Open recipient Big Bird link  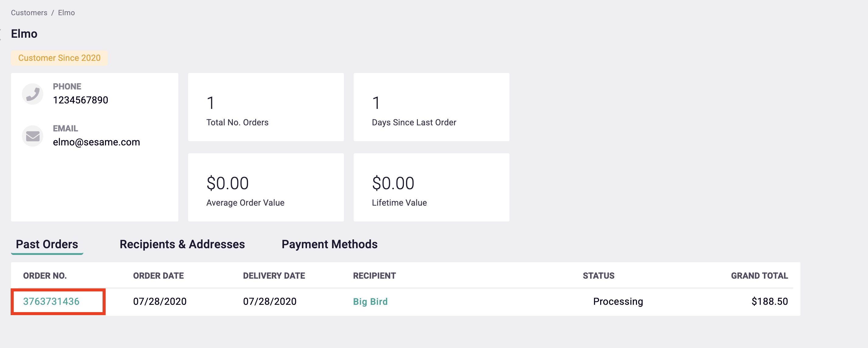pyautogui.click(x=370, y=301)
